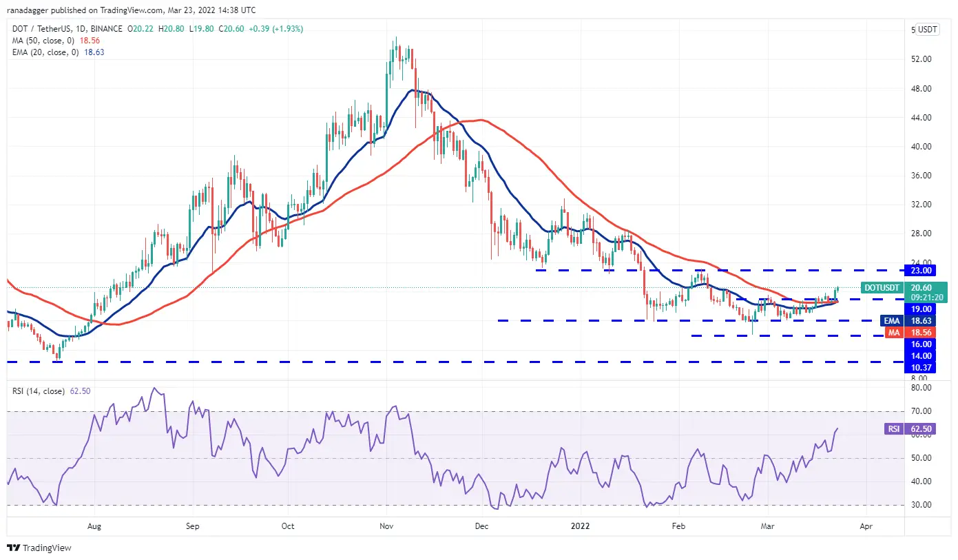Select the blue 23.00 resistance price label
Image resolution: width=958 pixels, height=560 pixels.
click(x=921, y=271)
